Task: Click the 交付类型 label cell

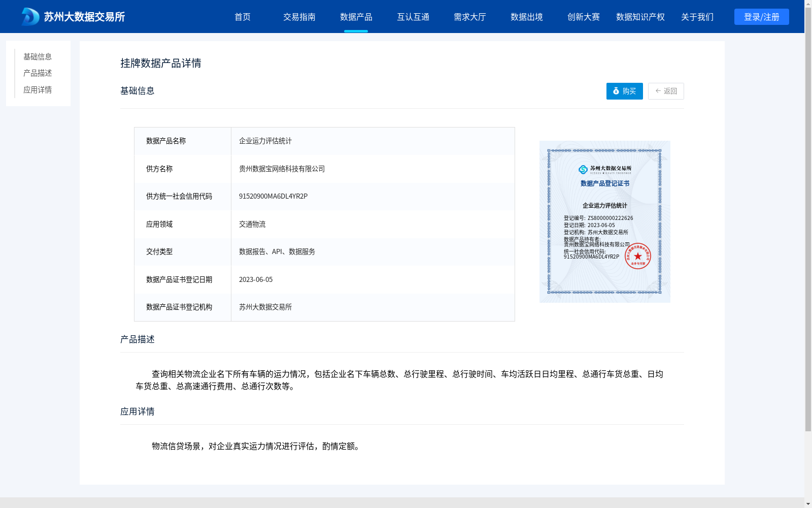Action: point(183,251)
